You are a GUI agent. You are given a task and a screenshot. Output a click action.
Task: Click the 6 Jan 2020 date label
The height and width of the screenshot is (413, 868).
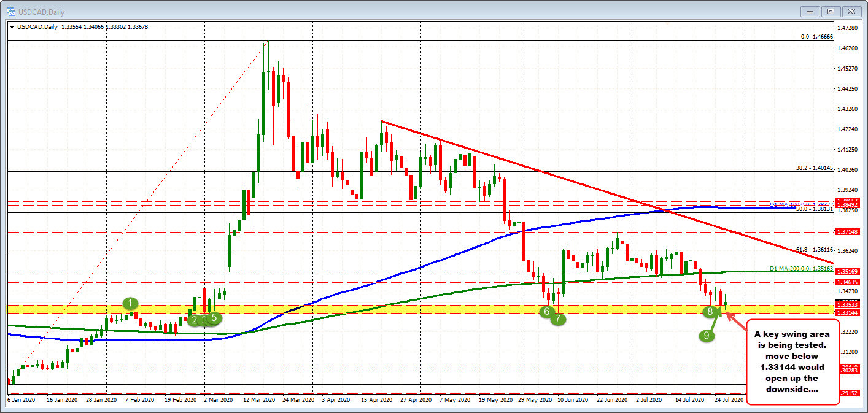[x=20, y=399]
